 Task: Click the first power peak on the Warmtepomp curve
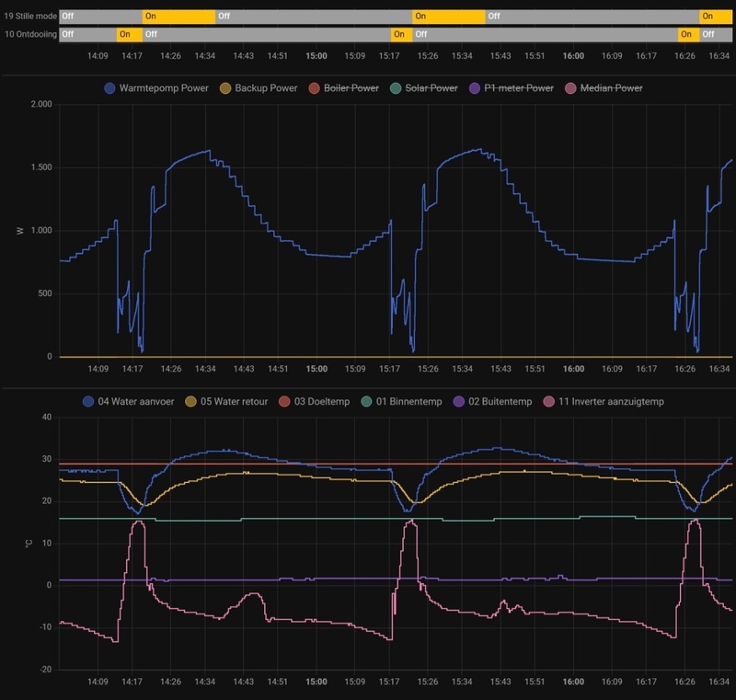tap(209, 151)
